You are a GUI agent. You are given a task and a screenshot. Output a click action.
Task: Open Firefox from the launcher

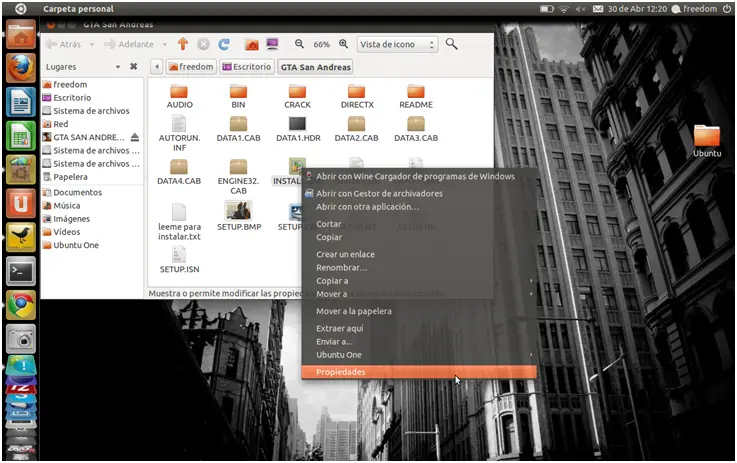pyautogui.click(x=21, y=68)
